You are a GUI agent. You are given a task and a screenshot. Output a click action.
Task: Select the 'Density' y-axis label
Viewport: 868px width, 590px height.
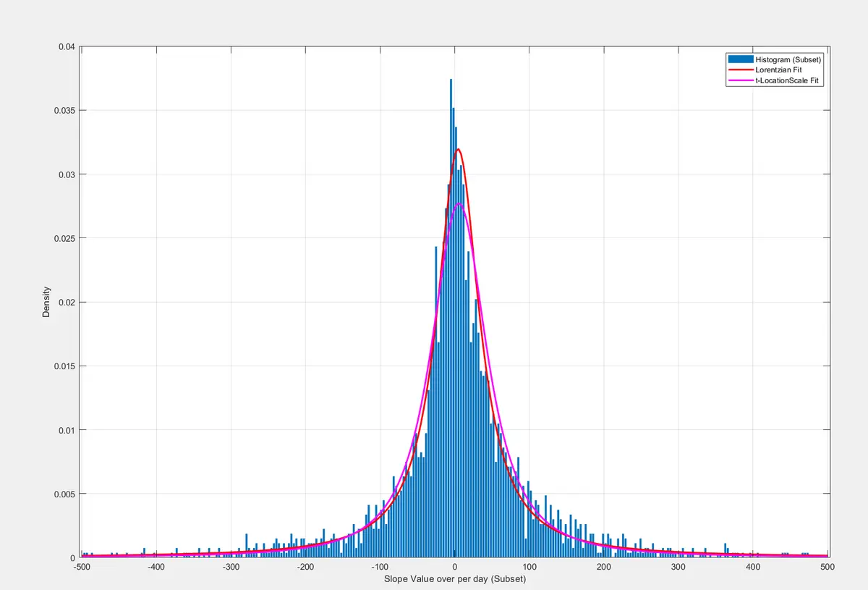[x=46, y=303]
